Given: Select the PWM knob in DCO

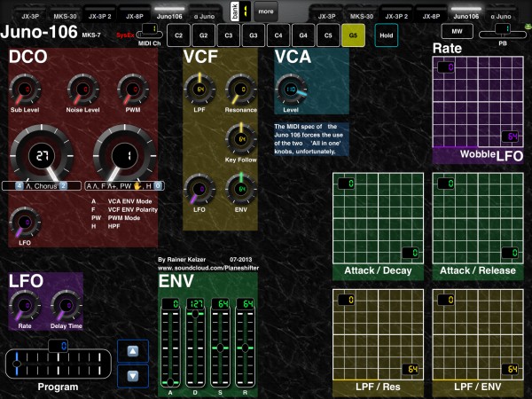Looking at the screenshot, I should pyautogui.click(x=133, y=90).
